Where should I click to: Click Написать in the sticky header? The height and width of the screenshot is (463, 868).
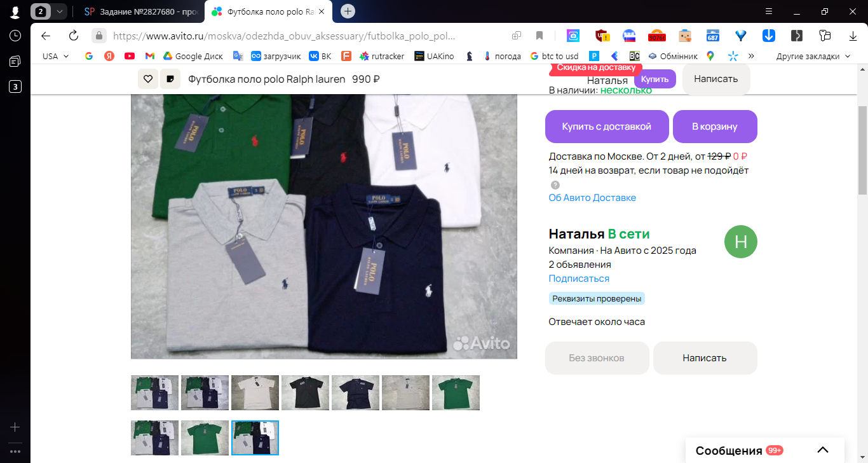point(716,79)
